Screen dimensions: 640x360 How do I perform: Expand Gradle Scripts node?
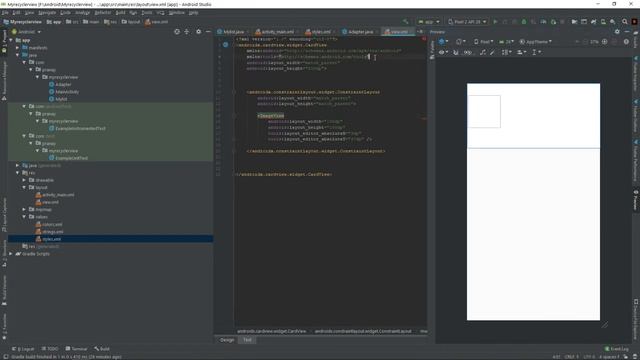click(x=11, y=253)
